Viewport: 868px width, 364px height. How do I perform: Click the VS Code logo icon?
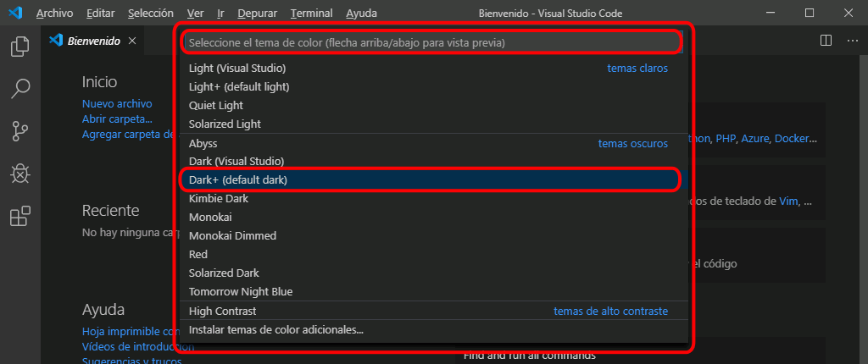15,13
